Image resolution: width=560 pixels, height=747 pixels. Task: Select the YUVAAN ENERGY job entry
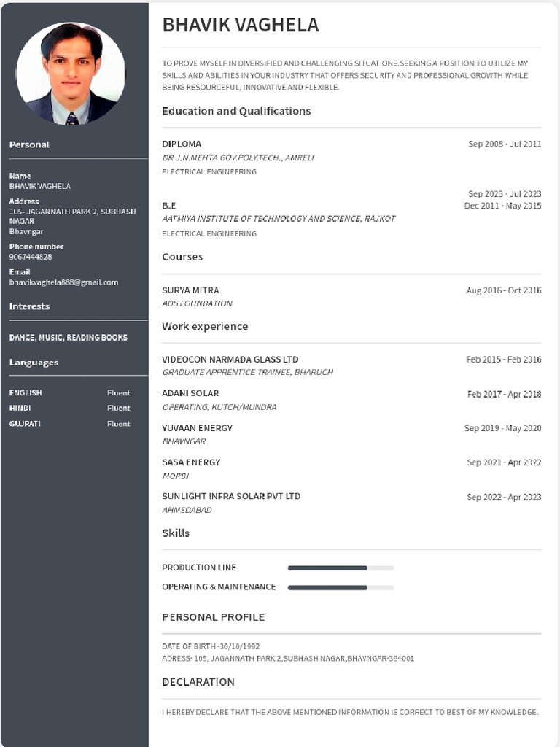[351, 435]
